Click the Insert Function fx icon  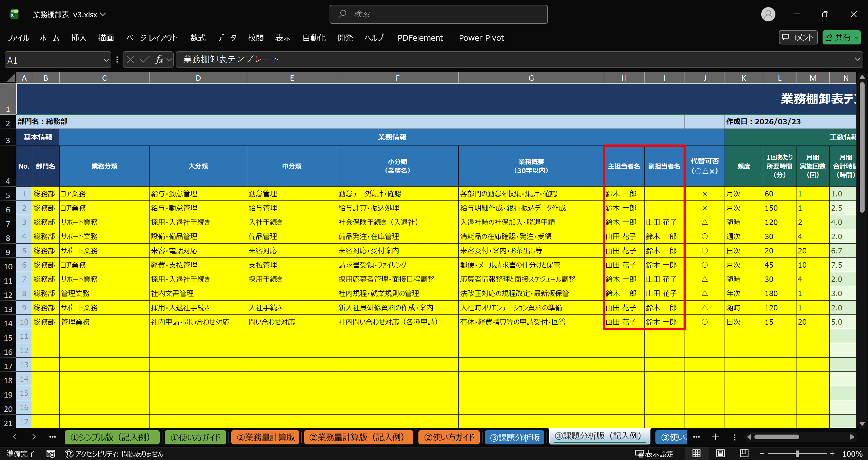[159, 60]
